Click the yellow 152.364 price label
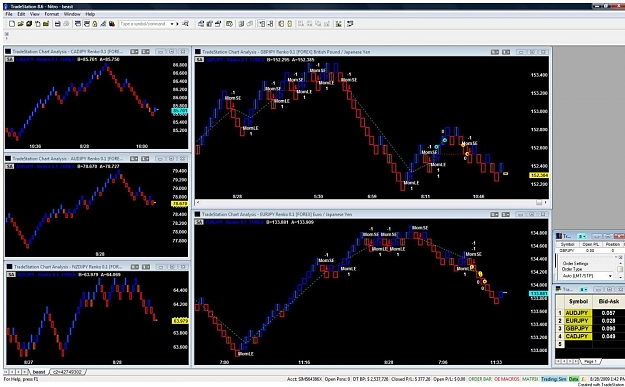625x387 pixels. click(x=539, y=175)
